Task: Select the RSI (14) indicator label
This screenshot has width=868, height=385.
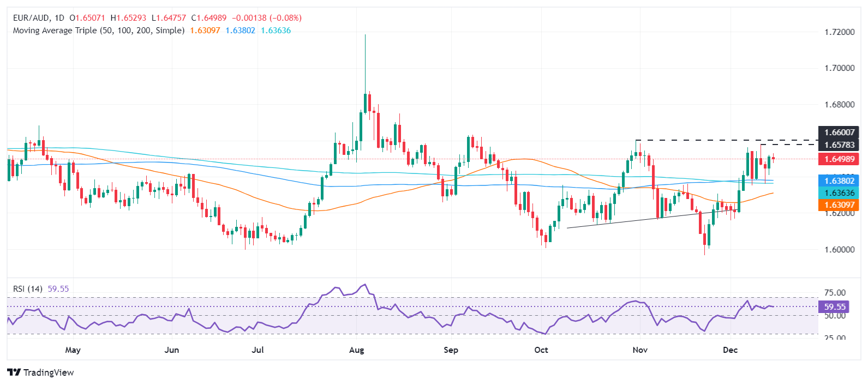Action: (27, 288)
